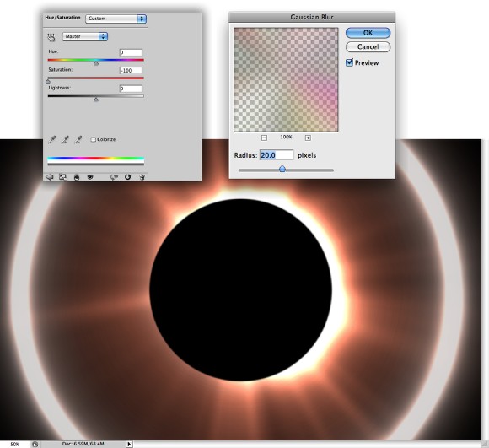
Task: Pick the first eyedropper in Hue/Saturation
Action: (51, 139)
